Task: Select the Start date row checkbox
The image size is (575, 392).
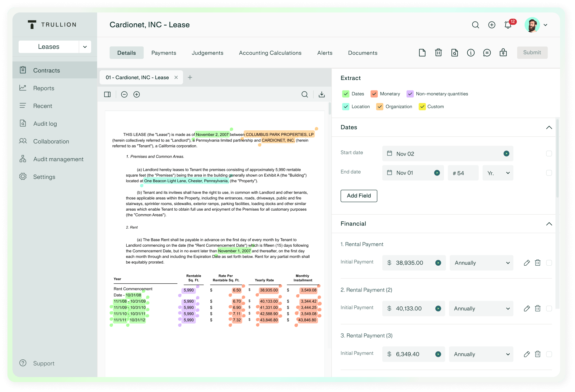Action: [x=549, y=154]
